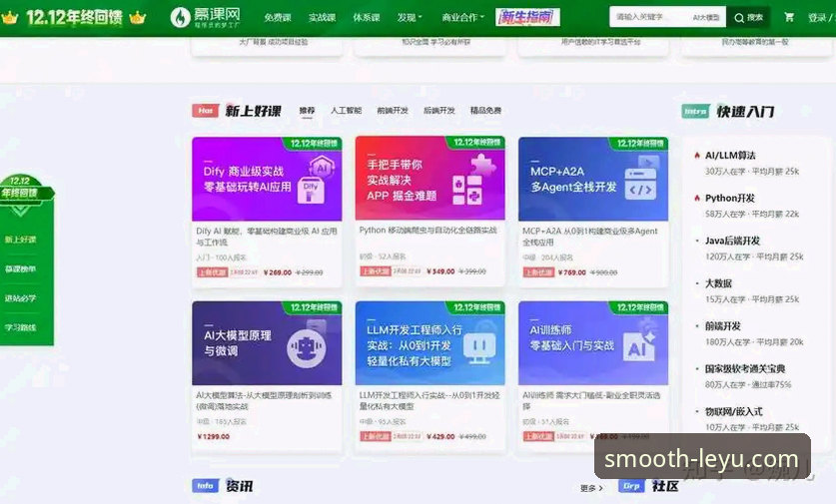Open the 国家级软考通关宝典 entry
This screenshot has width=836, height=504.
(x=745, y=368)
